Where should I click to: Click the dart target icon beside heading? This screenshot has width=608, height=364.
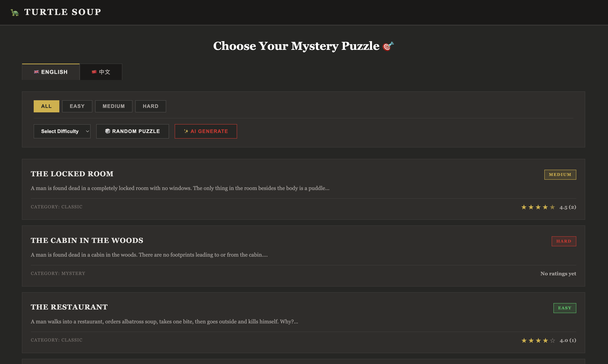388,46
